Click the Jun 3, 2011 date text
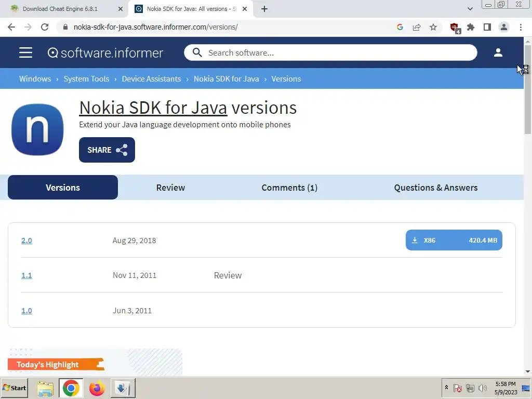This screenshot has height=399, width=532. click(x=132, y=311)
